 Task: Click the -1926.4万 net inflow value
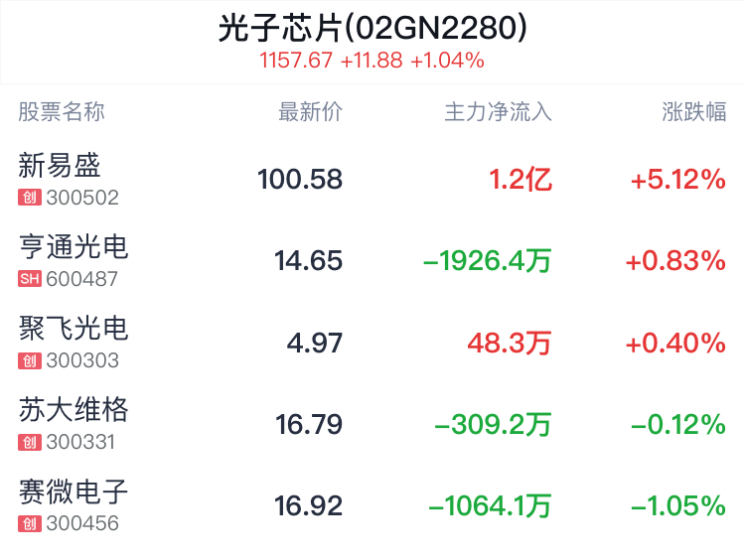point(488,261)
